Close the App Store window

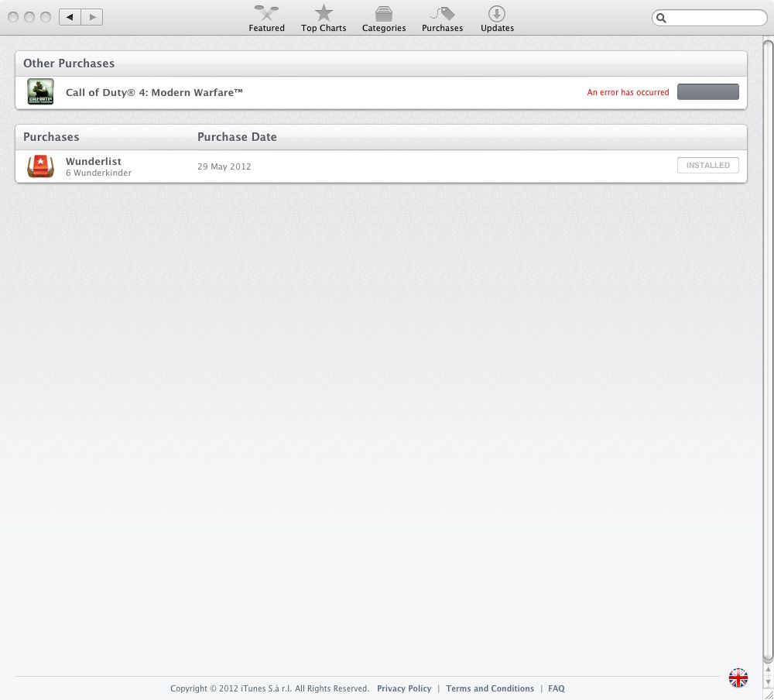click(x=13, y=17)
